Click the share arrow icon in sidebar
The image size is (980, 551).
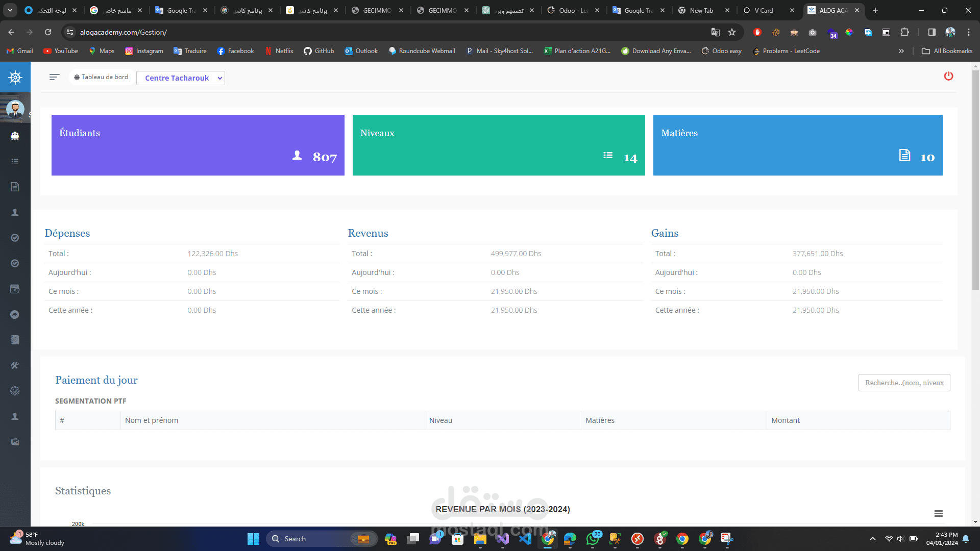[x=15, y=314]
